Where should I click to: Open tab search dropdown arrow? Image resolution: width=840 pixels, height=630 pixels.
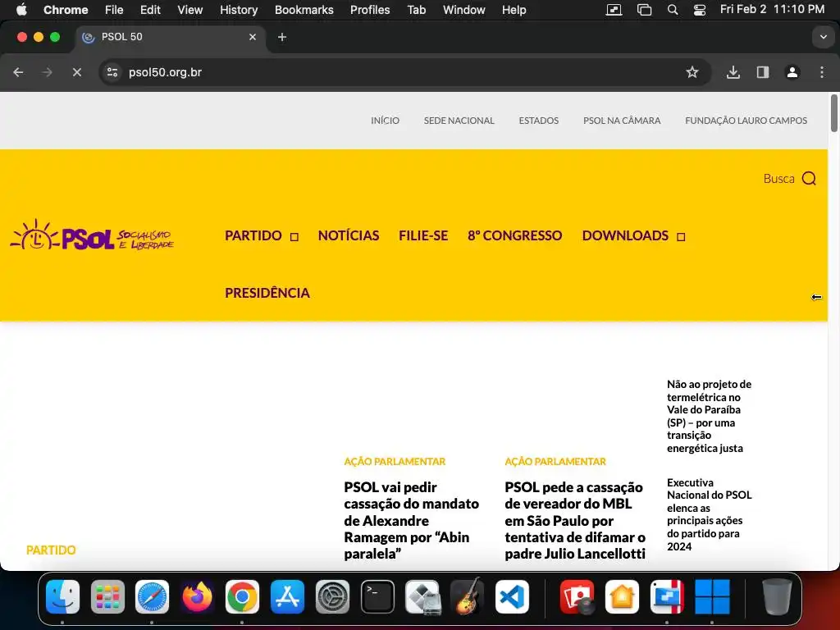(x=823, y=37)
